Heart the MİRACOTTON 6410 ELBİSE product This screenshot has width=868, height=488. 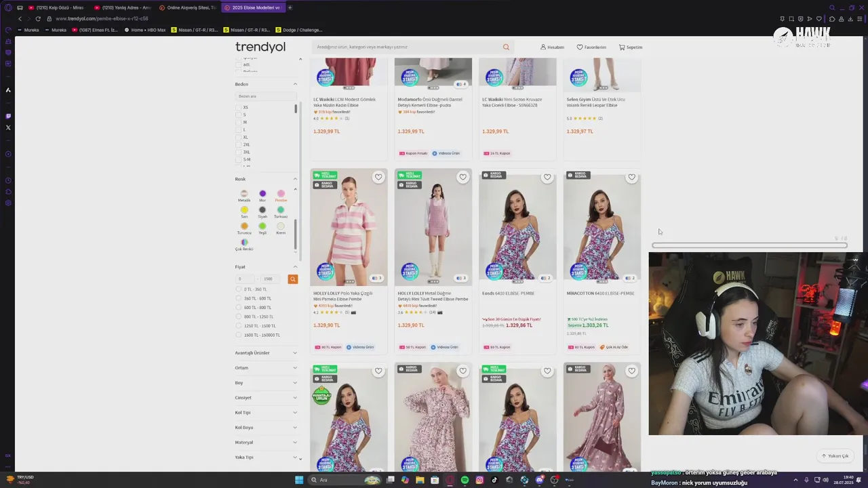(631, 177)
